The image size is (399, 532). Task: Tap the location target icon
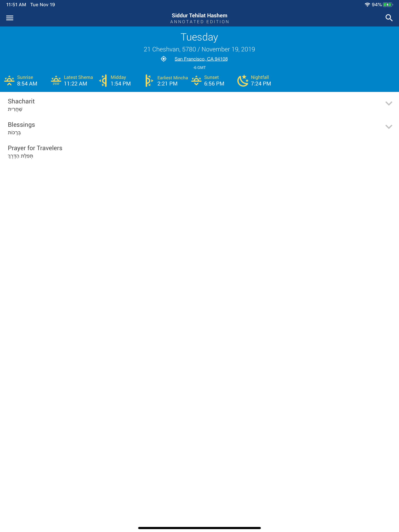[x=164, y=59]
